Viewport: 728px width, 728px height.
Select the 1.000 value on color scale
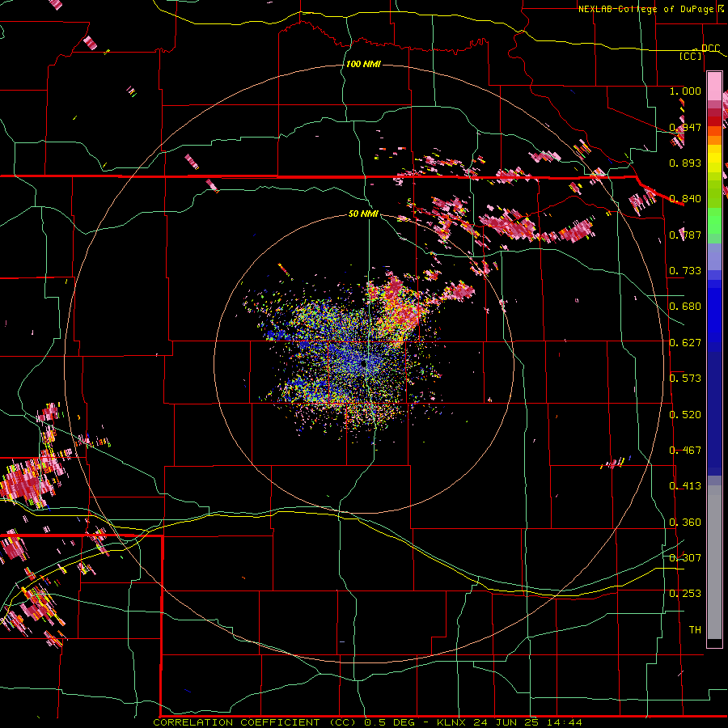685,91
